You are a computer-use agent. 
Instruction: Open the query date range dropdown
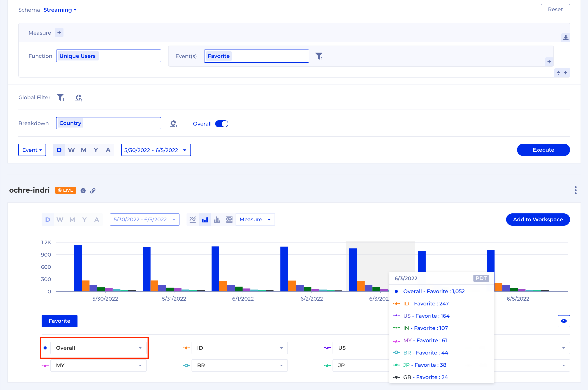point(156,150)
